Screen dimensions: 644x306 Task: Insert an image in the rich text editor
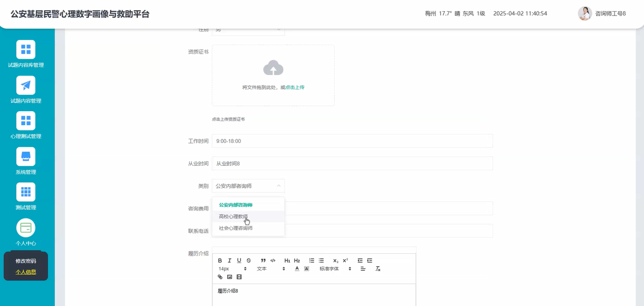coord(229,277)
